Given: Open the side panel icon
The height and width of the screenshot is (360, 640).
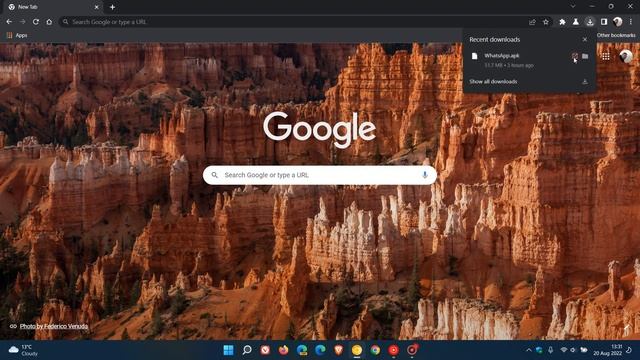Looking at the screenshot, I should (x=604, y=22).
